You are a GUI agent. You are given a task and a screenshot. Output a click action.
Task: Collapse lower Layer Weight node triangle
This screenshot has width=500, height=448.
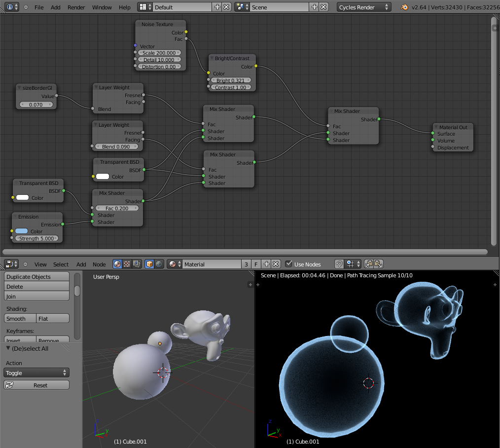point(95,125)
